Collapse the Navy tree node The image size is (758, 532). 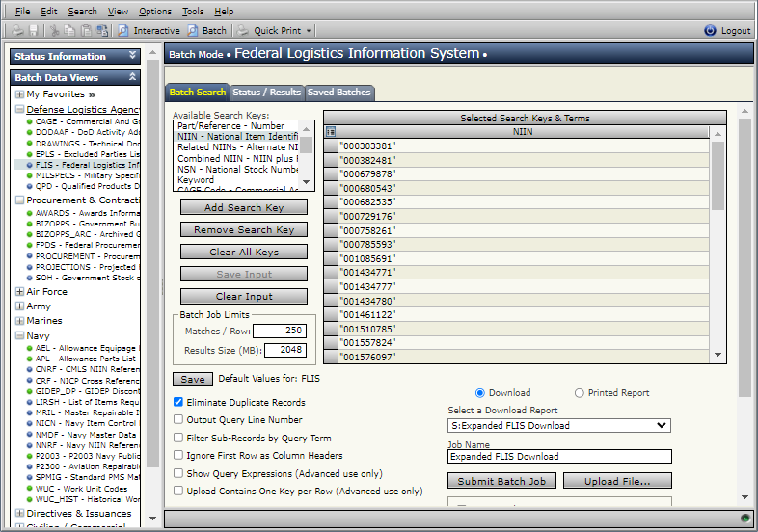point(20,335)
